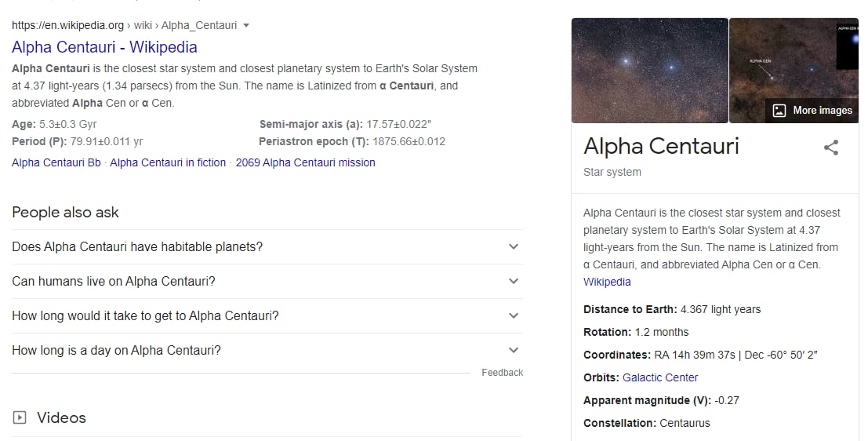
Task: Expand 'Does Alpha Centauri have habitable planets?'
Action: pyautogui.click(x=514, y=246)
